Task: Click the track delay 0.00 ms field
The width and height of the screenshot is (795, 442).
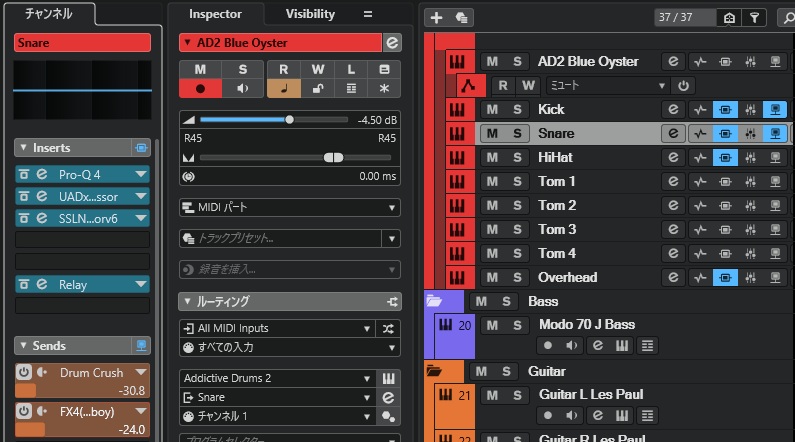Action: [290, 176]
